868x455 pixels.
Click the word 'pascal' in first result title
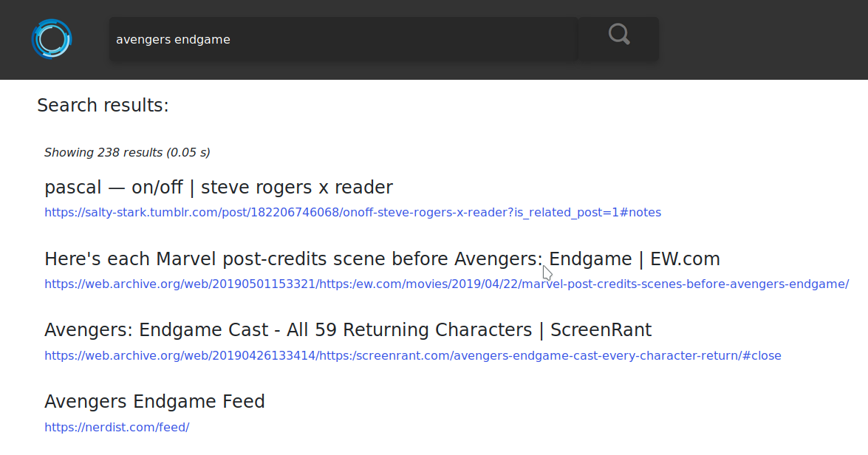(x=72, y=188)
